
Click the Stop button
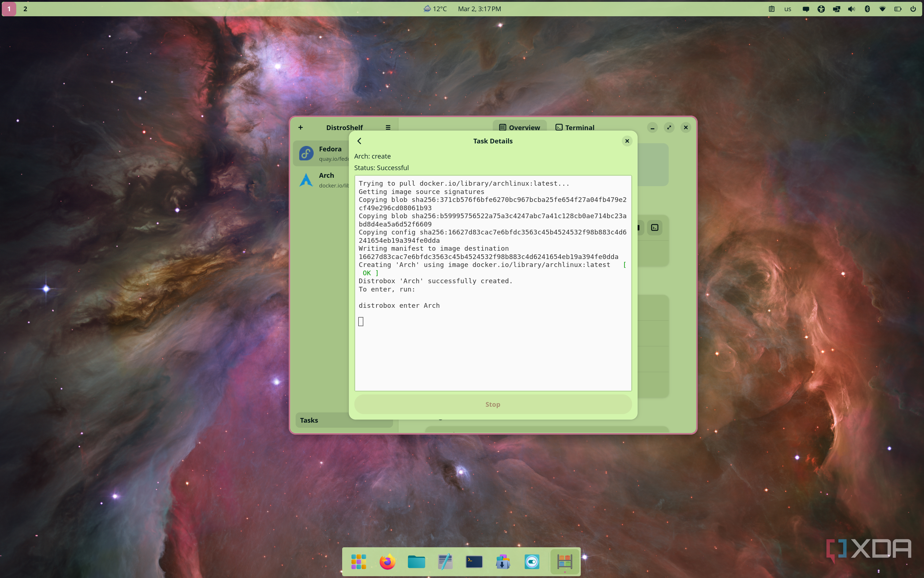(493, 404)
